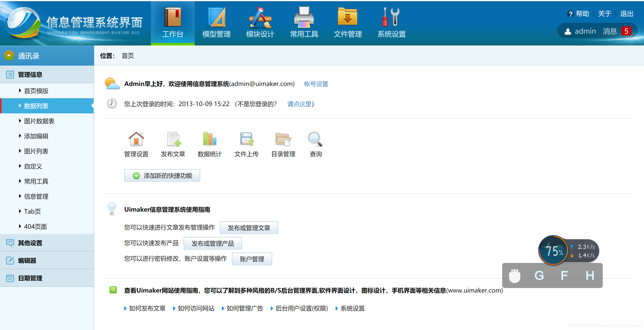Open 目录管理 folder icon
Image resolution: width=644 pixels, height=330 pixels.
(x=283, y=139)
